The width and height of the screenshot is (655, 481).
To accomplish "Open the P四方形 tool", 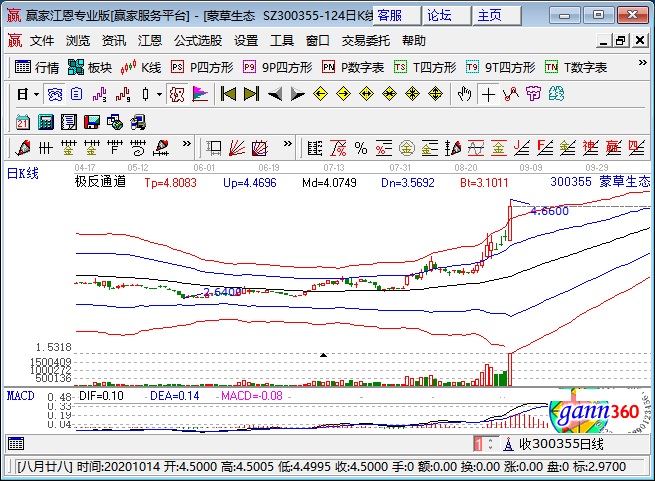I will pyautogui.click(x=202, y=67).
